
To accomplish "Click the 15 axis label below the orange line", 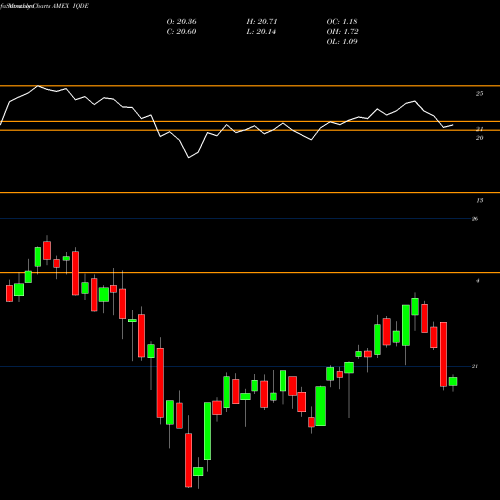I will [x=479, y=200].
